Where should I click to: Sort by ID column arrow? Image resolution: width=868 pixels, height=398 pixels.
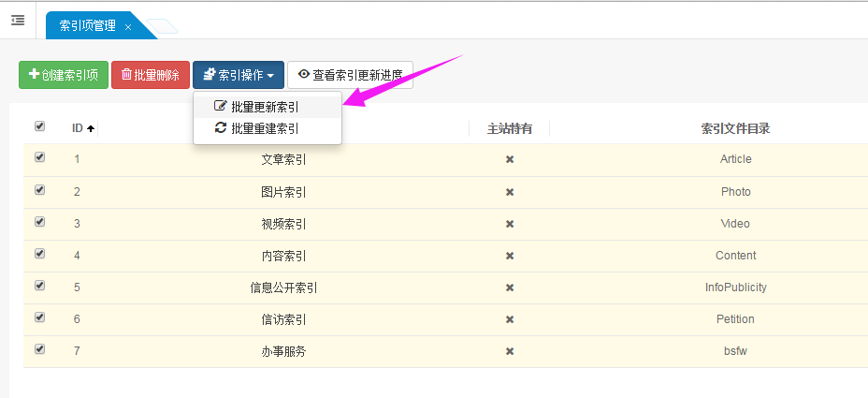[x=91, y=128]
